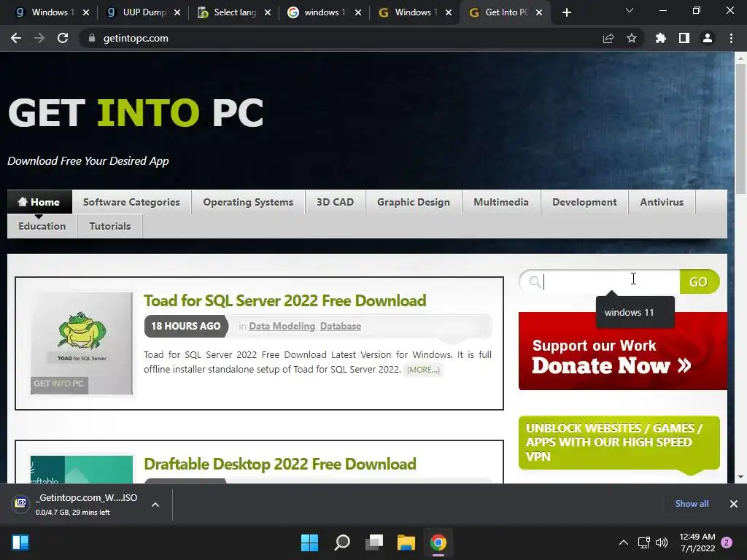Open the network icon in system tray
Image resolution: width=747 pixels, height=560 pixels.
pos(644,542)
